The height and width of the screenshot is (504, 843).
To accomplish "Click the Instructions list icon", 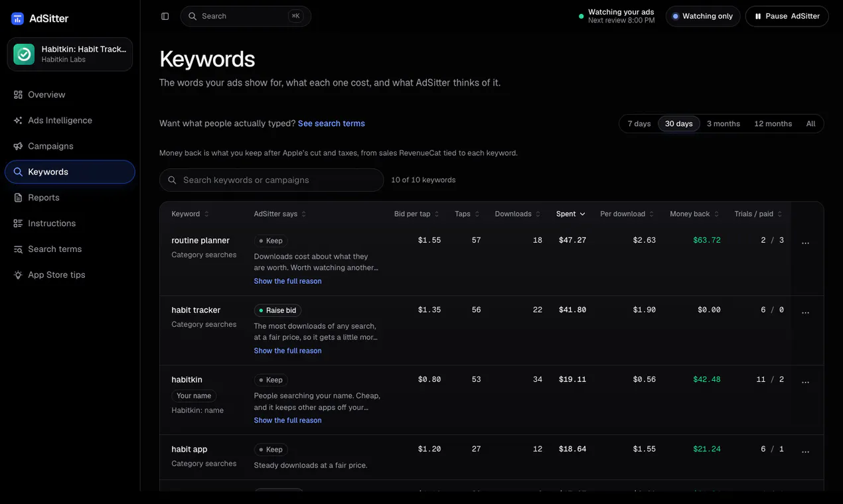I will [x=18, y=223].
